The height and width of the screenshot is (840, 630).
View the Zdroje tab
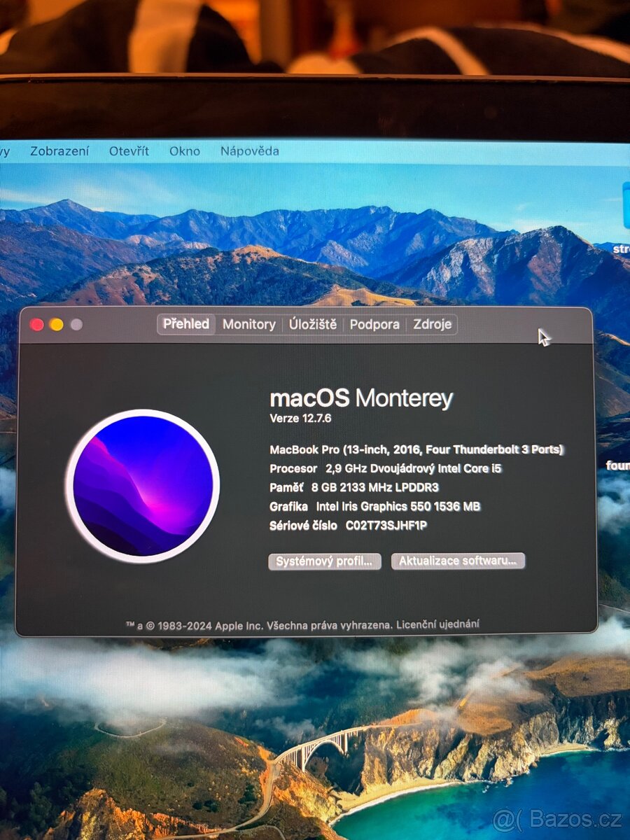coord(433,324)
